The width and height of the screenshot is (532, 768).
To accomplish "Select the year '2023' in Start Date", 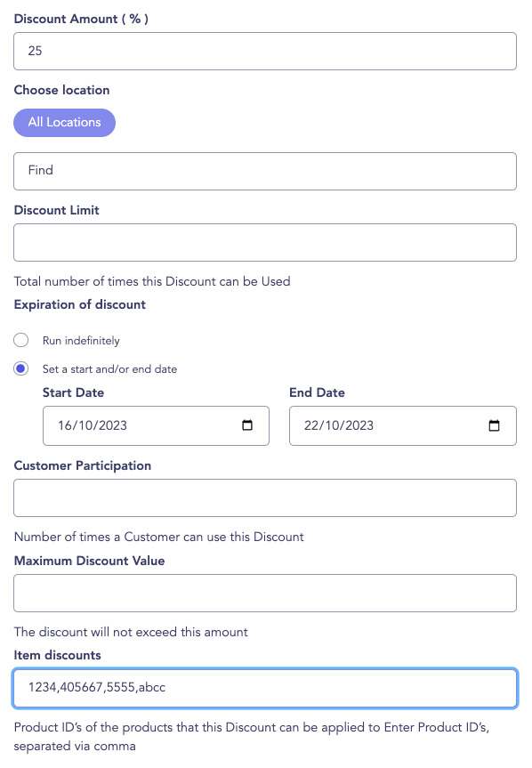I will point(113,425).
